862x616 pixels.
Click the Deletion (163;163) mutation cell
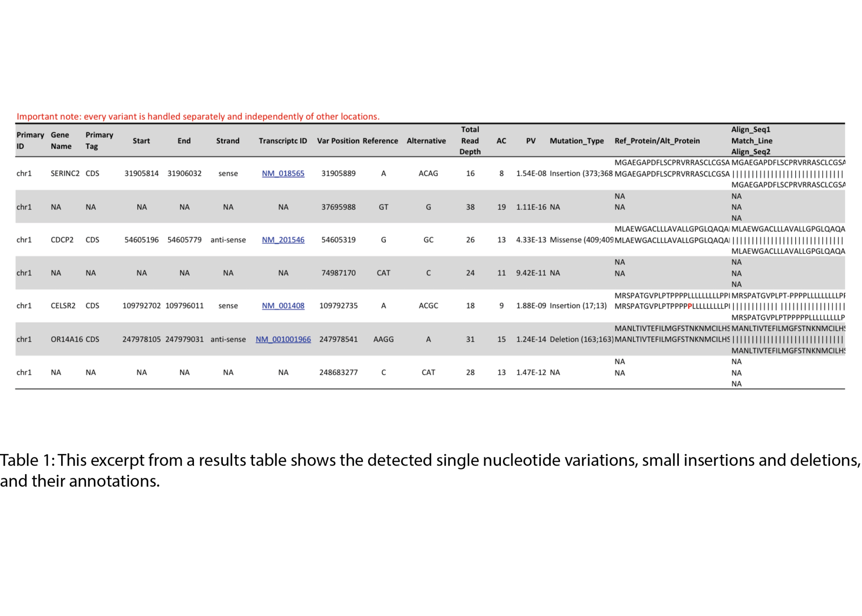(581, 339)
